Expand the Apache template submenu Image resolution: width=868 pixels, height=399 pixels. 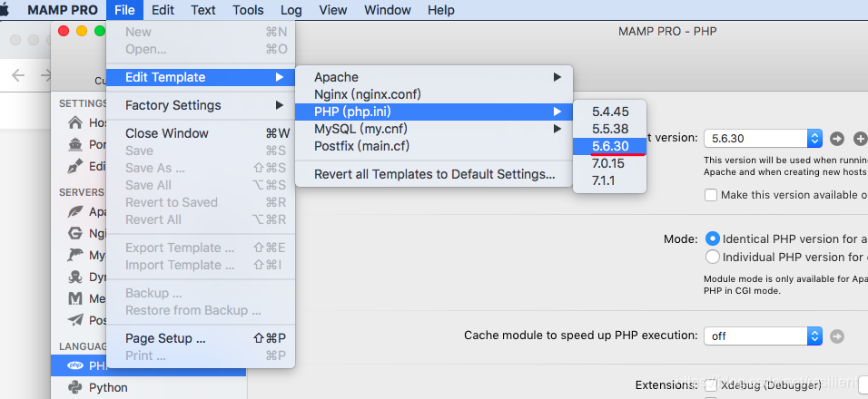(433, 77)
